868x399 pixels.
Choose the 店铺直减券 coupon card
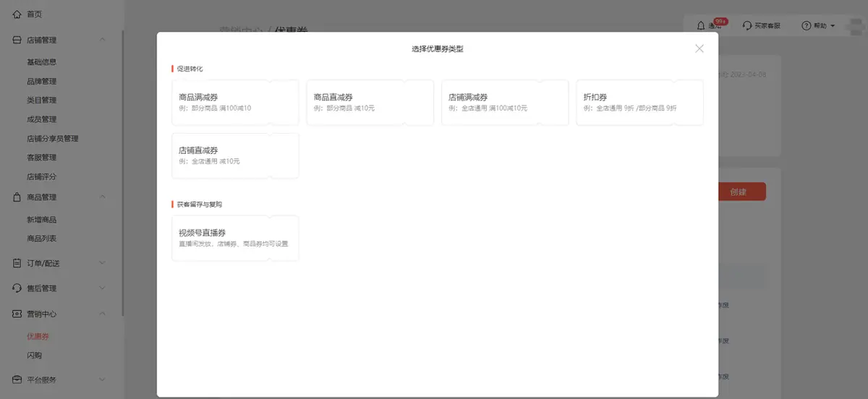(235, 155)
